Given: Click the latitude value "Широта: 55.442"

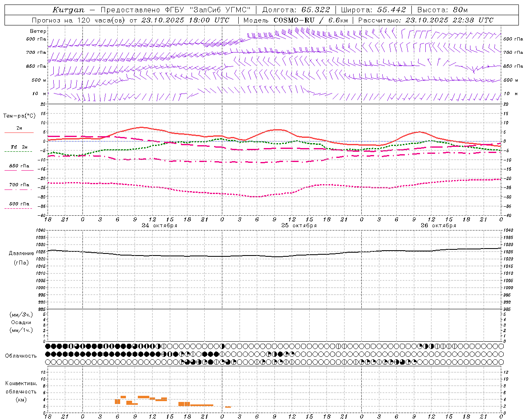Looking at the screenshot, I should [x=373, y=10].
